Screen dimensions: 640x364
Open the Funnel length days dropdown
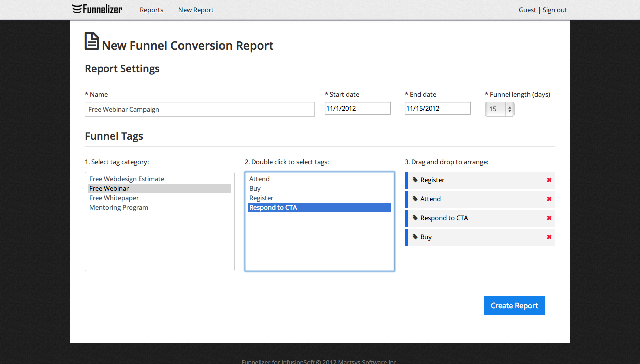[499, 109]
